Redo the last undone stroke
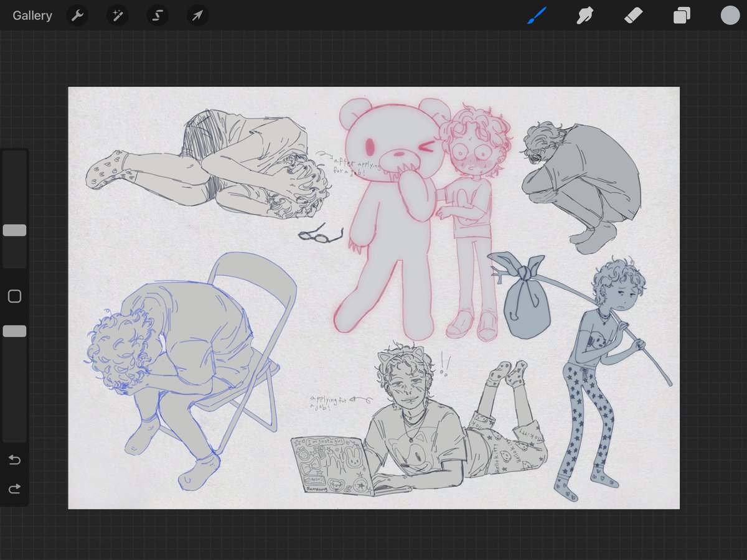The width and height of the screenshot is (747, 560). coord(14,489)
